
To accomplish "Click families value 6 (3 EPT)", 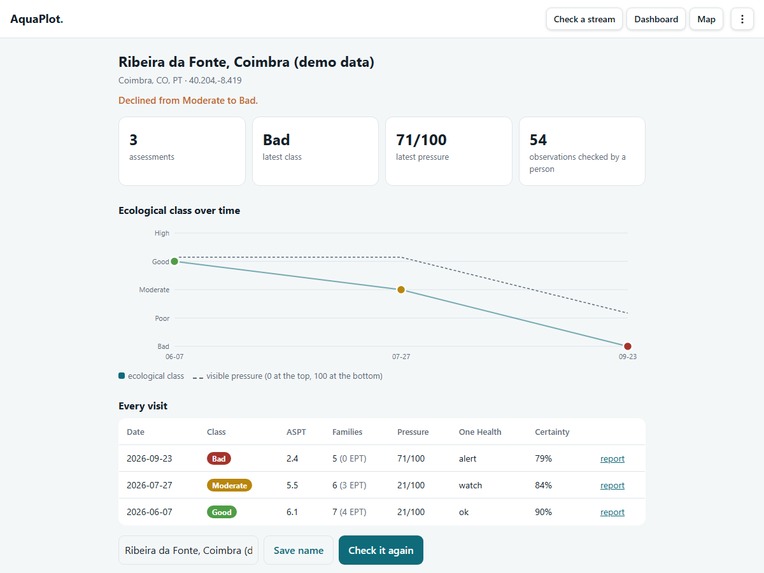I will coord(349,485).
